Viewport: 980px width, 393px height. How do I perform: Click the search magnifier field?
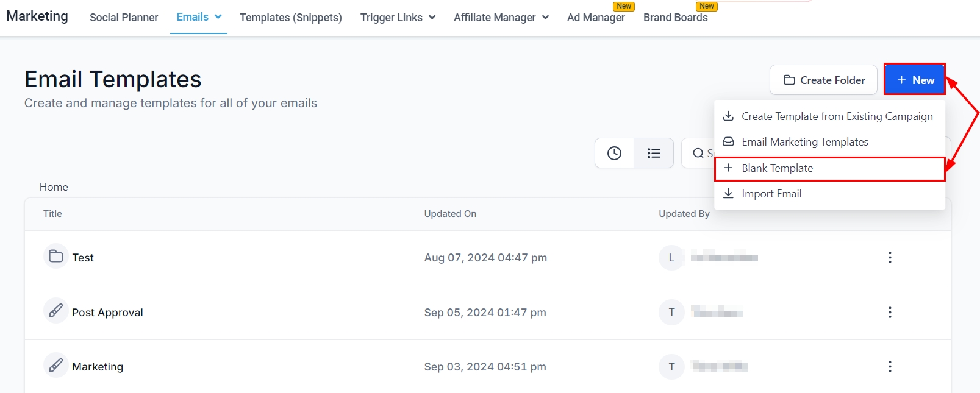pyautogui.click(x=699, y=153)
